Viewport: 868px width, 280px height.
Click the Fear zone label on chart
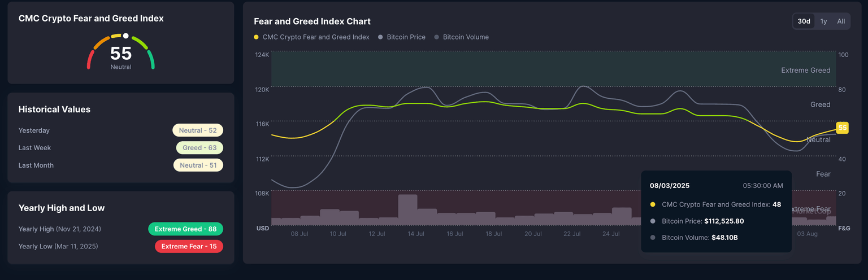tap(823, 174)
